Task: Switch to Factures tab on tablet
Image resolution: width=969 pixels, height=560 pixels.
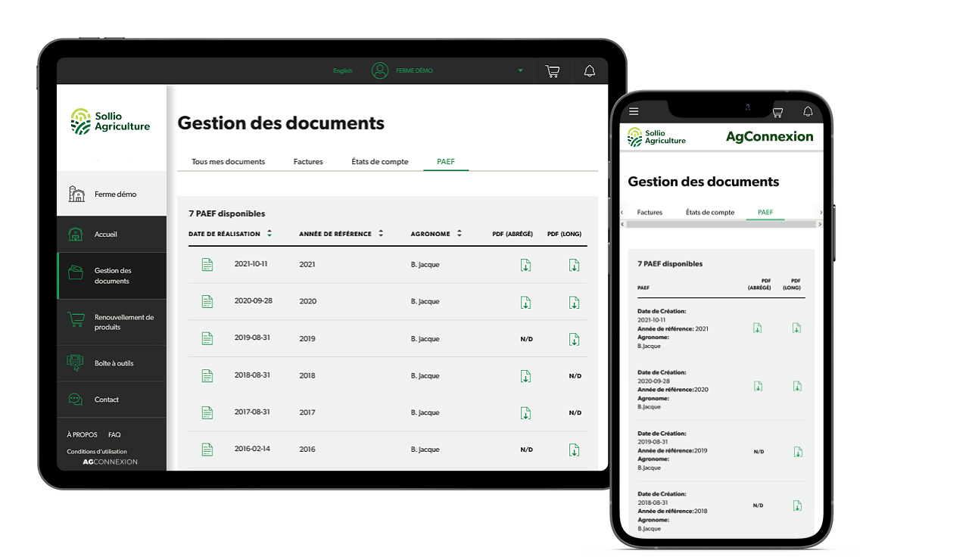Action: (x=308, y=161)
